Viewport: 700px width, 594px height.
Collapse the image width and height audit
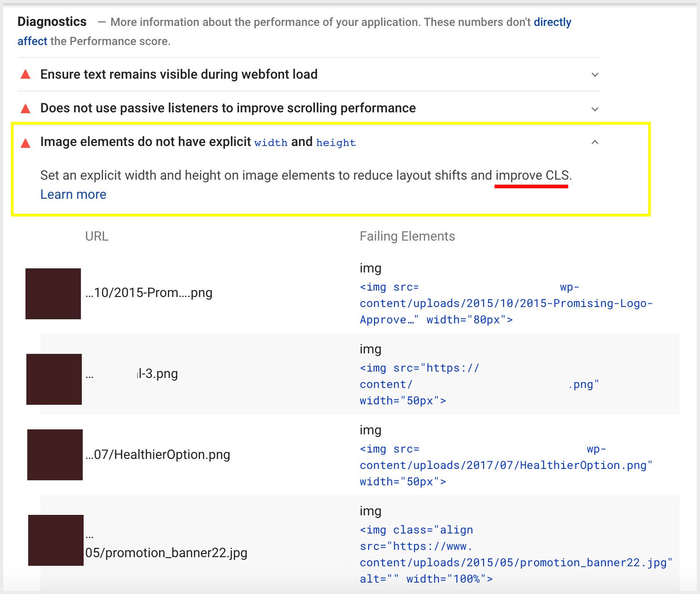click(595, 142)
